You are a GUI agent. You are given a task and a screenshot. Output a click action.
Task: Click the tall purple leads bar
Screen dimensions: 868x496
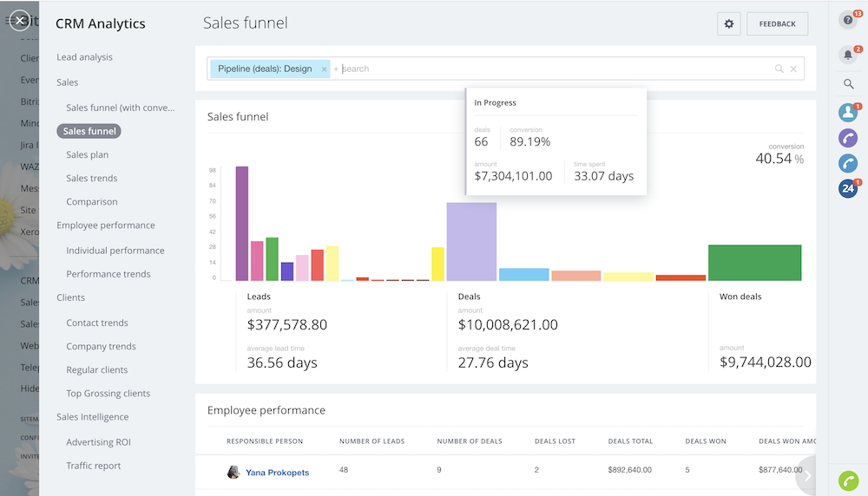tap(241, 223)
